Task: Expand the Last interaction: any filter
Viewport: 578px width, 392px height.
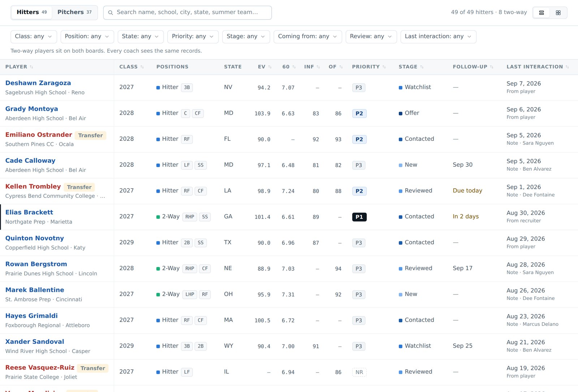Action: [438, 36]
